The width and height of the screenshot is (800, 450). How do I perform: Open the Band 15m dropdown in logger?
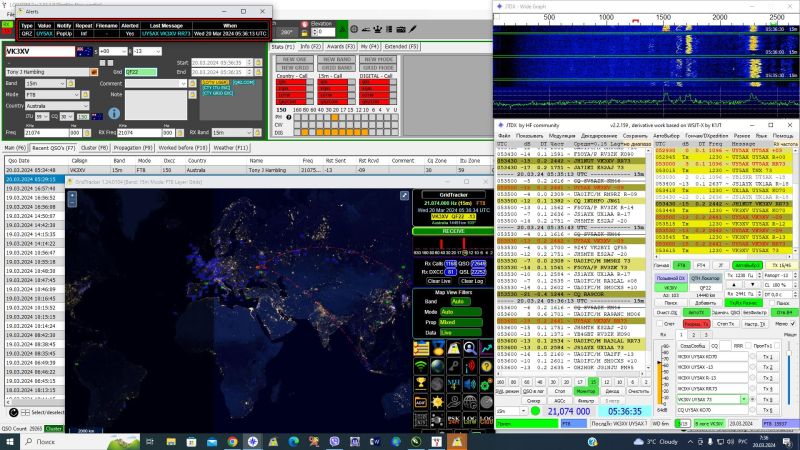coord(45,83)
